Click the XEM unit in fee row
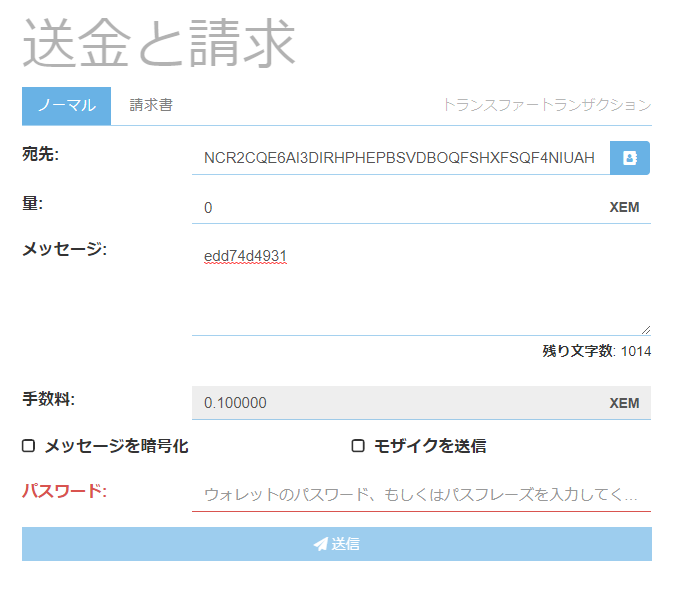 coord(624,403)
